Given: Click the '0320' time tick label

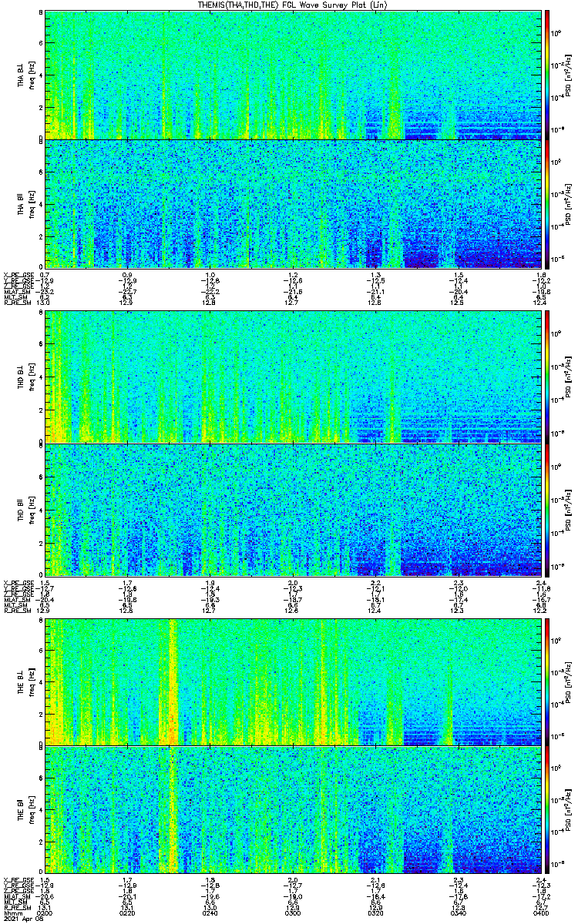Looking at the screenshot, I should click(x=375, y=912).
